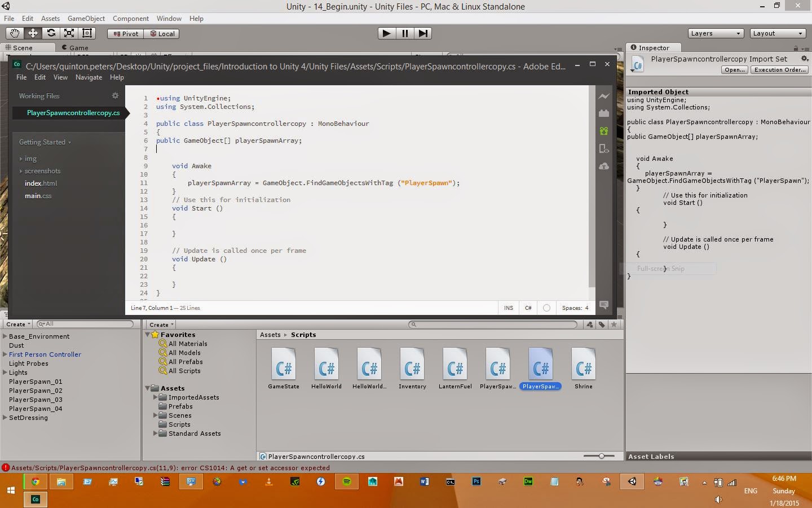812x508 pixels.
Task: Open Project panel Create dropdown
Action: (x=161, y=325)
